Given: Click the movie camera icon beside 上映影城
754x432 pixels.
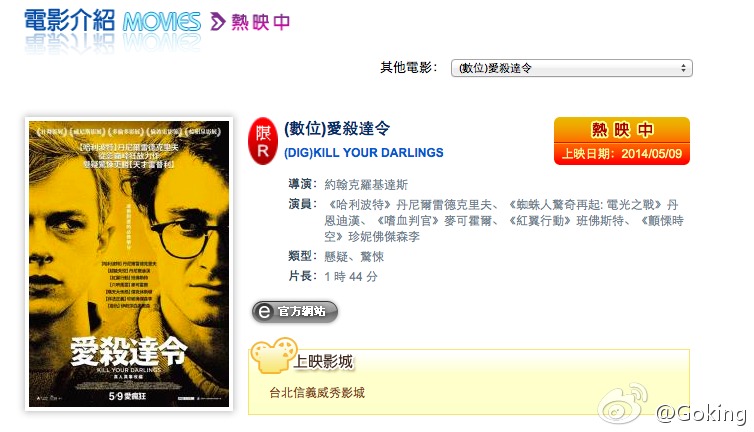Looking at the screenshot, I should pos(273,356).
